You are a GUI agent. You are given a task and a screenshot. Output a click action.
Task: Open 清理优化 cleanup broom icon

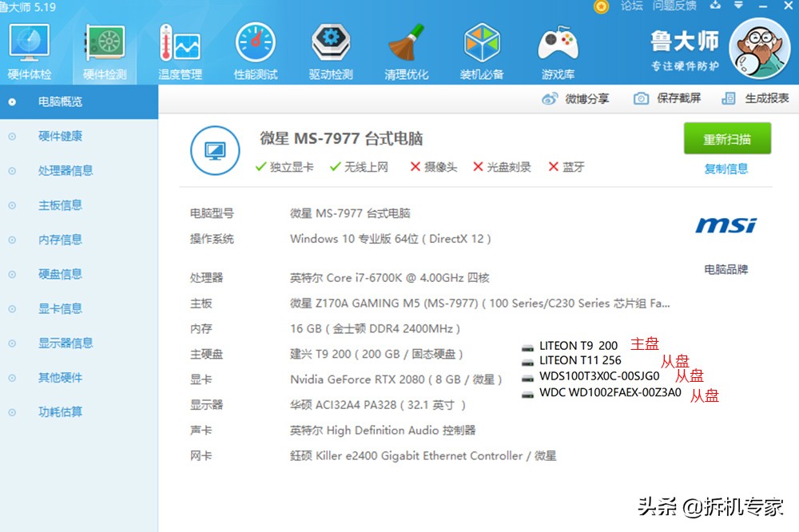click(406, 48)
